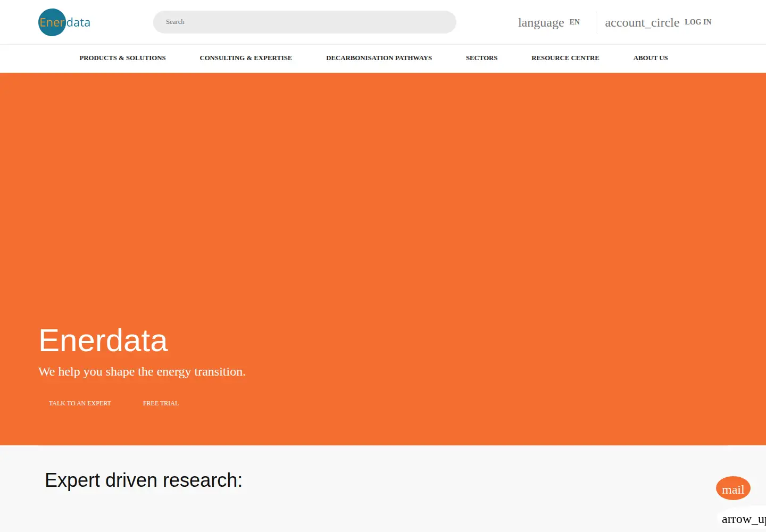This screenshot has width=766, height=532.
Task: Click the Enerdata hero heading
Action: pos(103,340)
